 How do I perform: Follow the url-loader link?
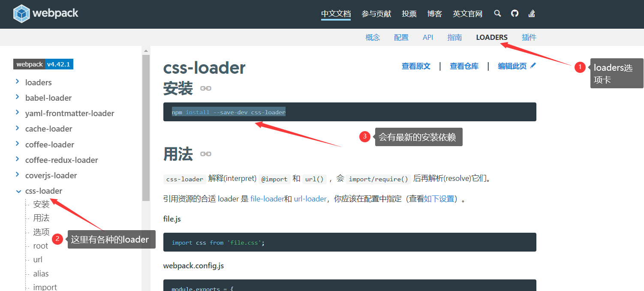[310, 199]
